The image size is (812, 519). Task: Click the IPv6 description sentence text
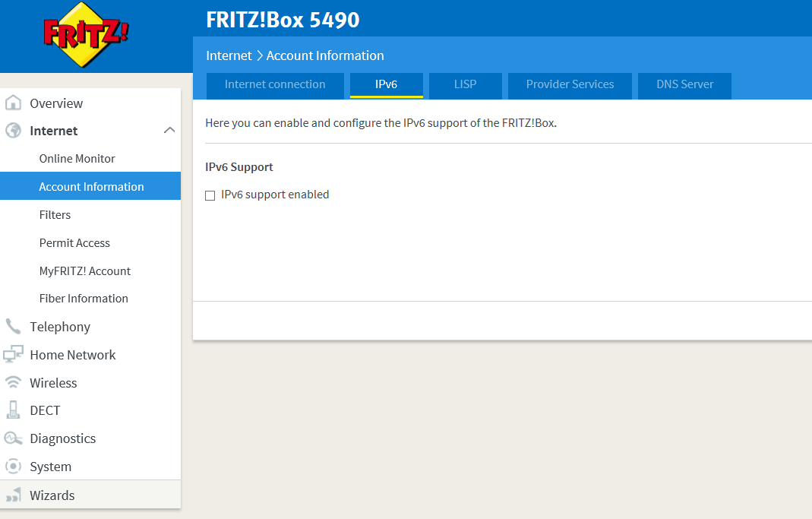pyautogui.click(x=381, y=123)
